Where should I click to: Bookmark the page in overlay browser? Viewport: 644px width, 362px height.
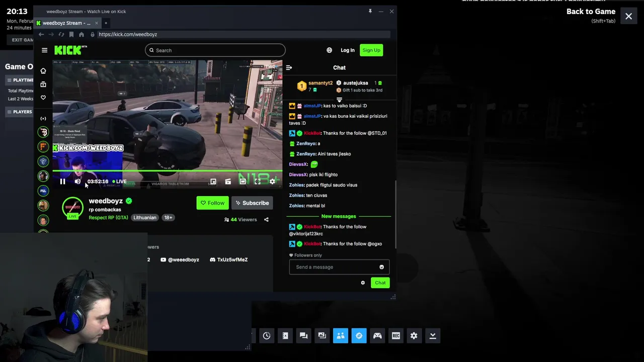71,35
